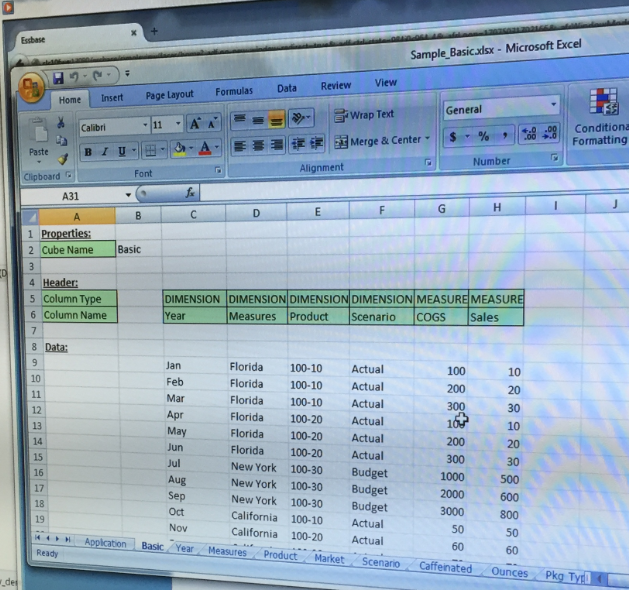Decrease font size with Shrink Font
The image size is (629, 590).
pos(212,124)
